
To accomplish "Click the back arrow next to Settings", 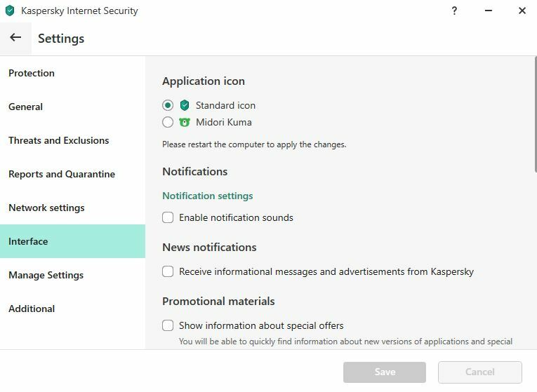I will click(x=15, y=38).
